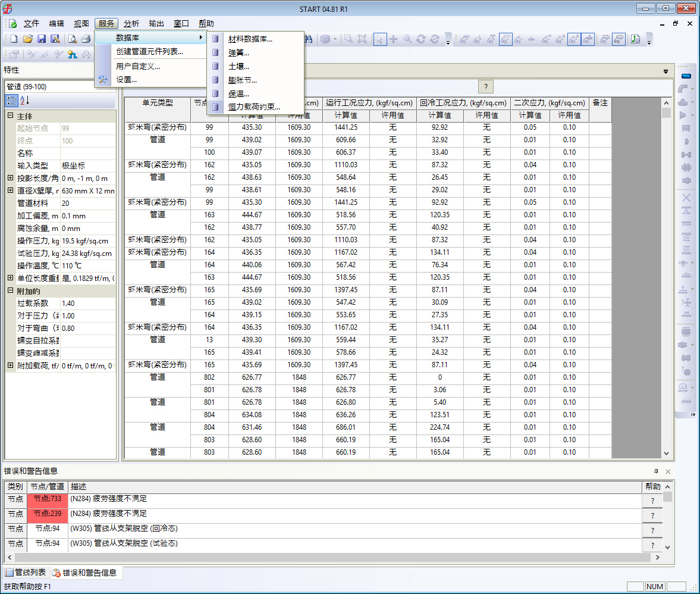Screen dimensions: 700x594
Task: Click help ? for 节点:239 row
Action: pyautogui.click(x=652, y=515)
